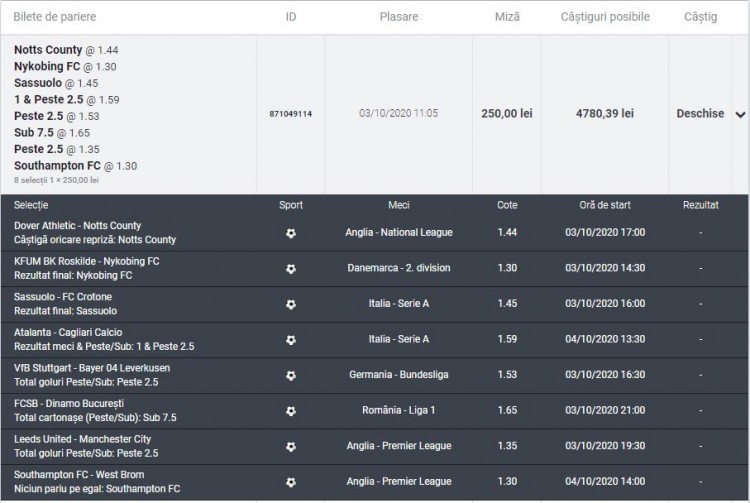Click the Deschise status label
This screenshot has height=503, width=750.
700,114
